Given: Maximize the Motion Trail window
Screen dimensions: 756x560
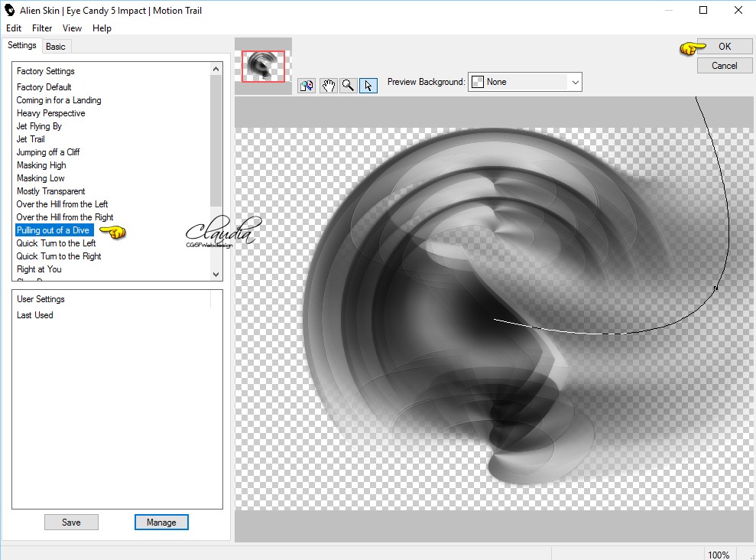Looking at the screenshot, I should [703, 10].
